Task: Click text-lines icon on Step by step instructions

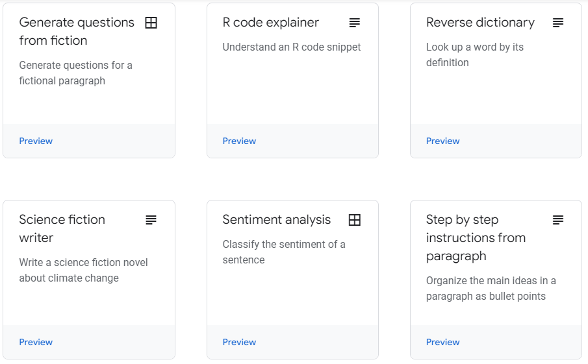Action: pos(558,220)
